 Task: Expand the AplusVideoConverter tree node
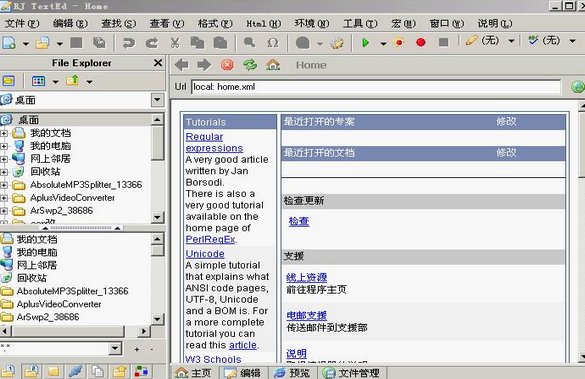pyautogui.click(x=4, y=198)
